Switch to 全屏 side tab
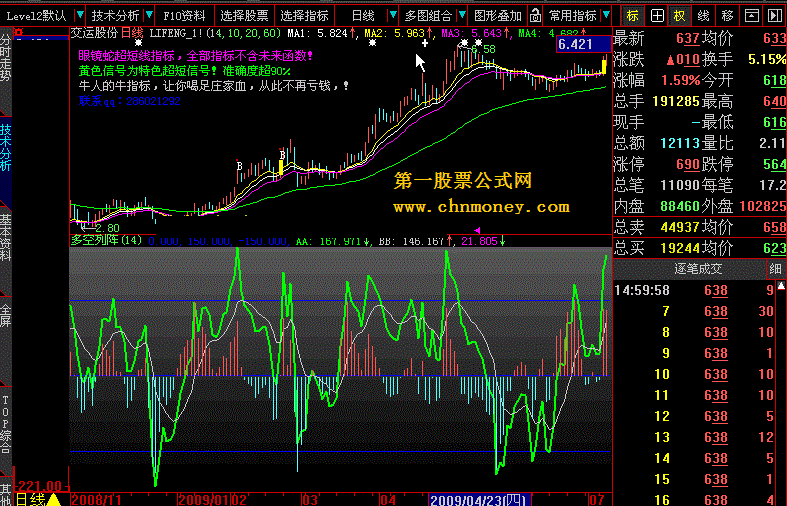This screenshot has width=787, height=506. tap(6, 316)
